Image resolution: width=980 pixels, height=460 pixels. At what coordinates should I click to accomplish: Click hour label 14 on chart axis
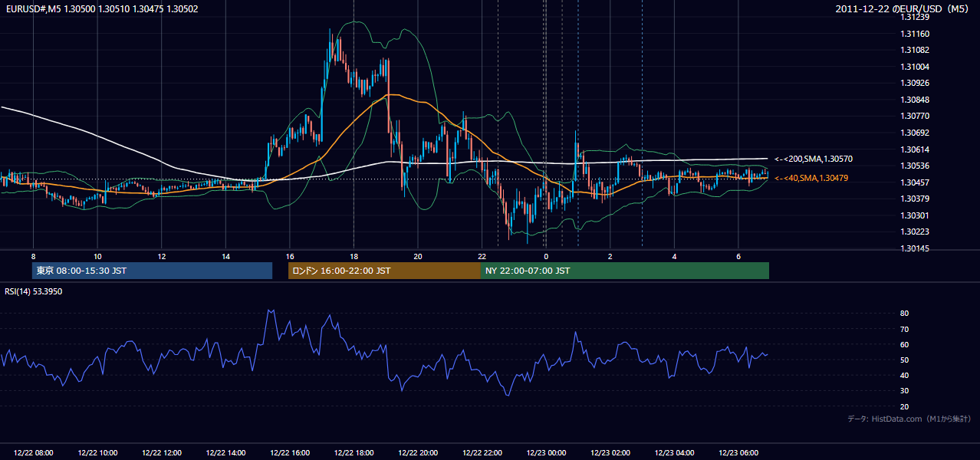tap(225, 256)
